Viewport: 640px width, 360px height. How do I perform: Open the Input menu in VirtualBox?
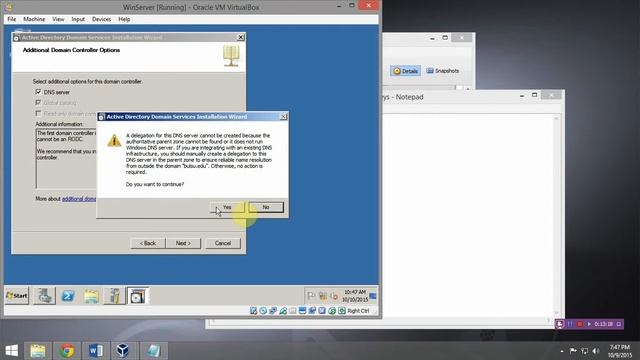[x=78, y=19]
